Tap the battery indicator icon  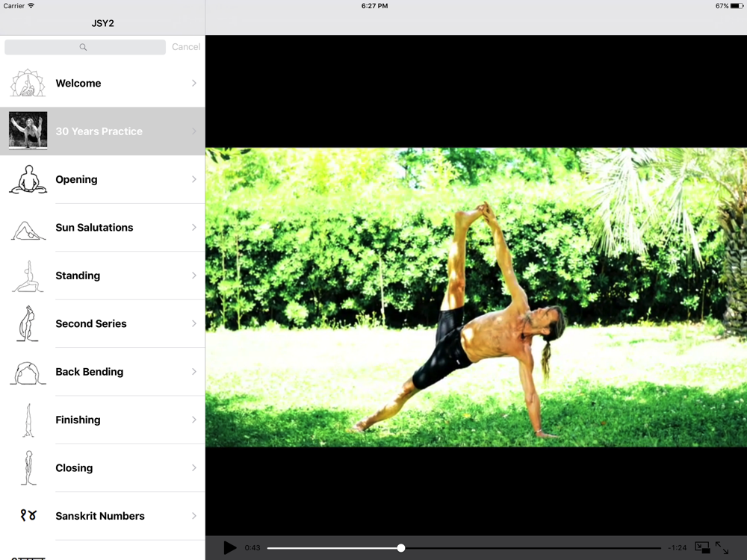coord(737,6)
